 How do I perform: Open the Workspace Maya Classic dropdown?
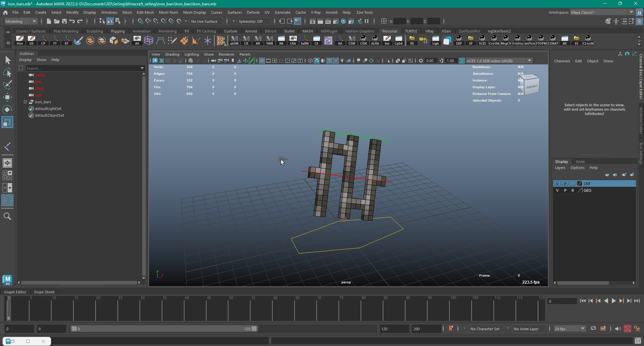click(x=602, y=12)
